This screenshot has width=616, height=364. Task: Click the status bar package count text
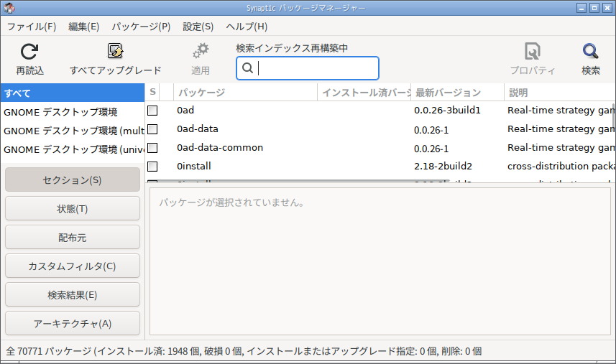pyautogui.click(x=244, y=351)
